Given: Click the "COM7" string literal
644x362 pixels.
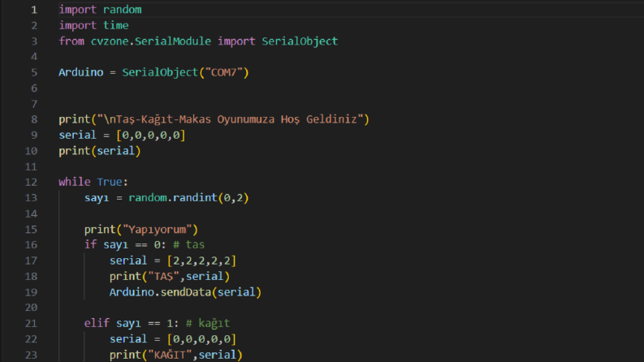Looking at the screenshot, I should pos(224,73).
